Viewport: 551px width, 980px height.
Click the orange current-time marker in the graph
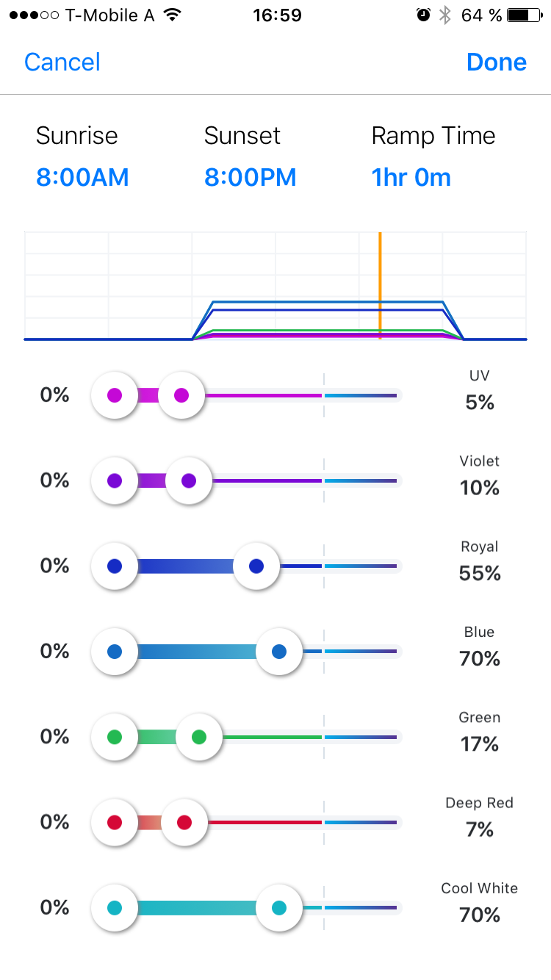click(x=380, y=285)
